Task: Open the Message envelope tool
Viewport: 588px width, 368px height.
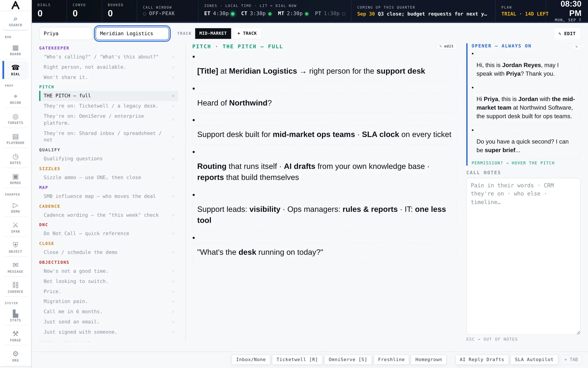Action: coord(15,268)
